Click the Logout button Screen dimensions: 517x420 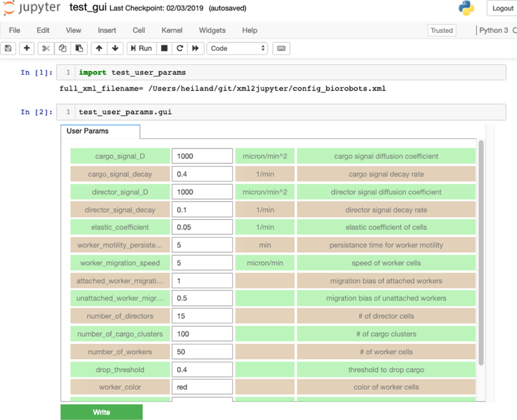tap(502, 8)
